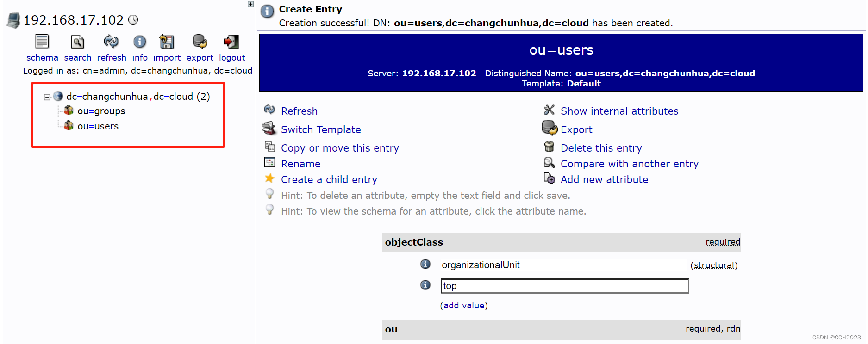
Task: Select ou=groups in the tree
Action: (x=101, y=111)
